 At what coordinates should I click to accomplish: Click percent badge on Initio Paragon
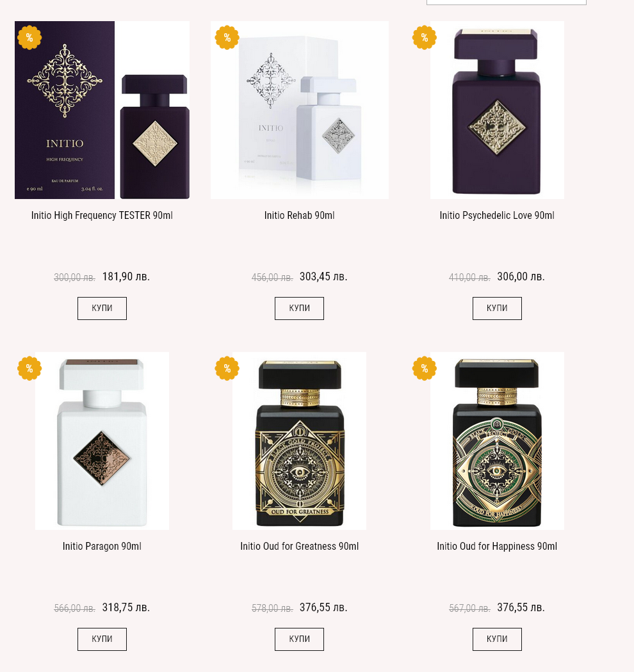point(29,368)
